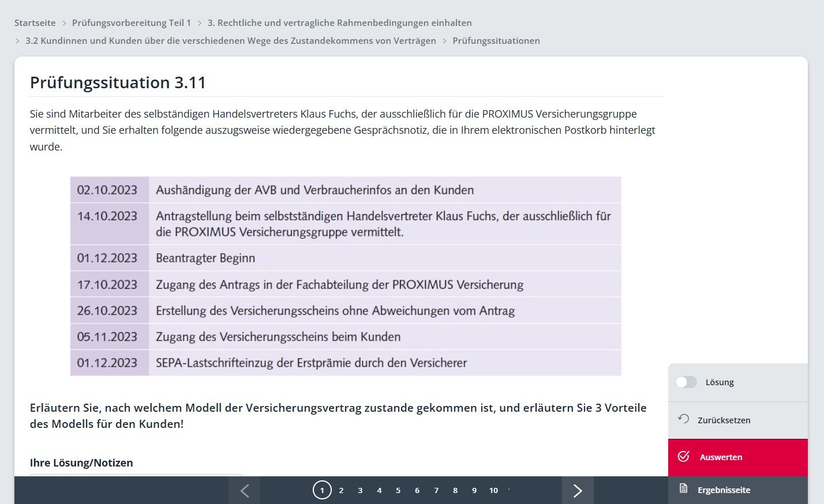Open breadcrumb 3. Rechtliche und vertragliche Rahmenbedingungen
The height and width of the screenshot is (504, 824).
pos(340,23)
